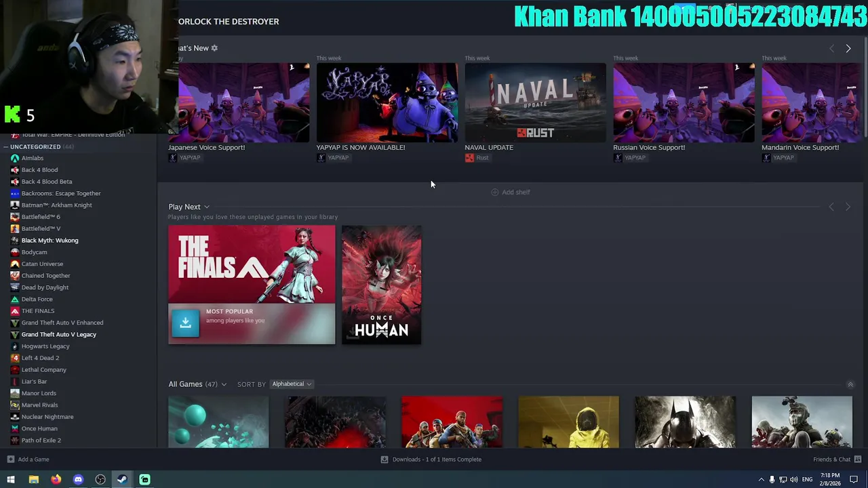Click the Aimlabs game icon in sidebar
Image resolution: width=868 pixels, height=488 pixels.
[x=15, y=158]
